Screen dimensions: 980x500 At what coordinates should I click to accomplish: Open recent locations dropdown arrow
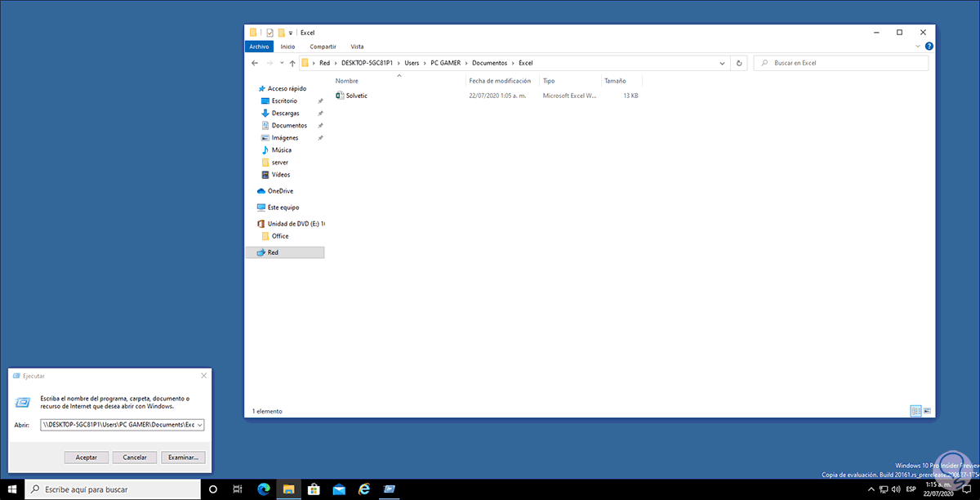tap(282, 63)
